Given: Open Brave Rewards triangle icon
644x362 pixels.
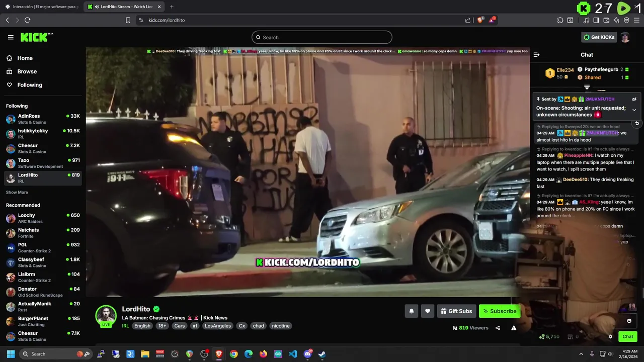Looking at the screenshot, I should point(492,20).
